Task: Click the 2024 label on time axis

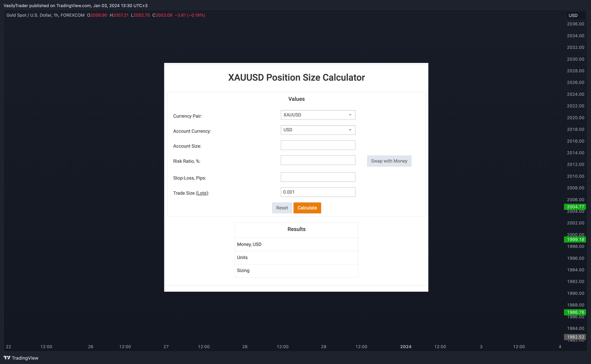Action: point(406,347)
